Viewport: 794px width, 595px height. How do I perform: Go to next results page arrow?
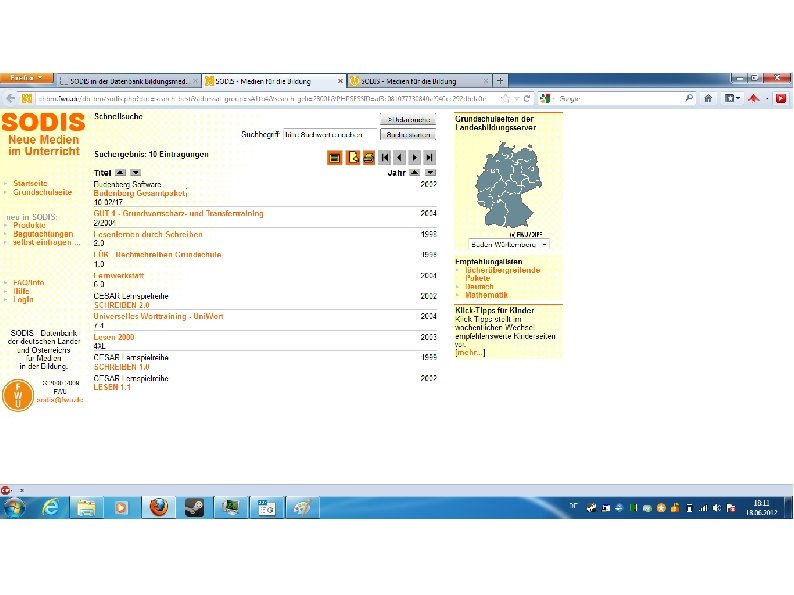[x=415, y=157]
